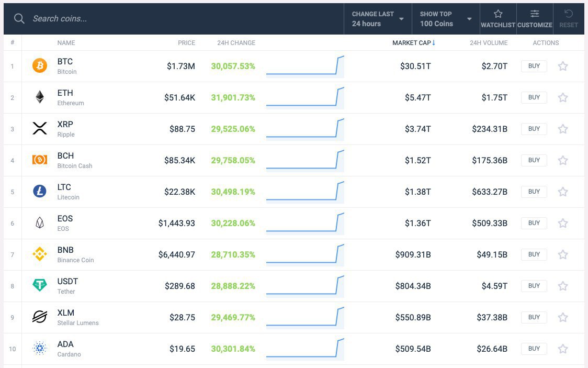The width and height of the screenshot is (588, 368).
Task: Click the Stellar Lumens name label
Action: click(77, 323)
